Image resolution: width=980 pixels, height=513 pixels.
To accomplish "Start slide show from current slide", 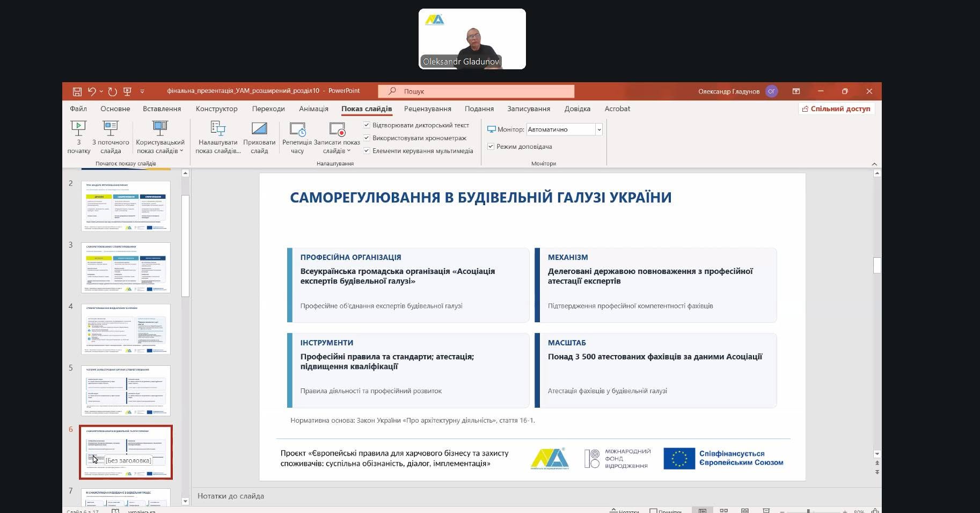I will click(111, 137).
